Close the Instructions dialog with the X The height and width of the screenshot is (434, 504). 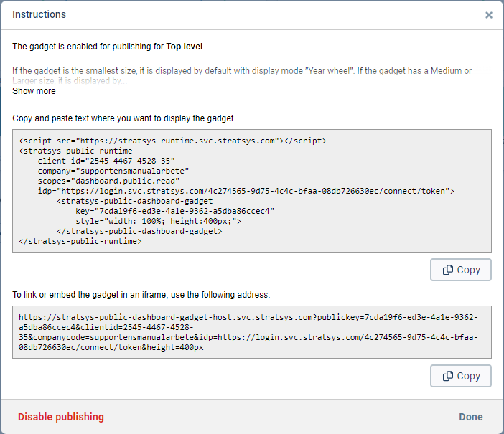pos(489,15)
